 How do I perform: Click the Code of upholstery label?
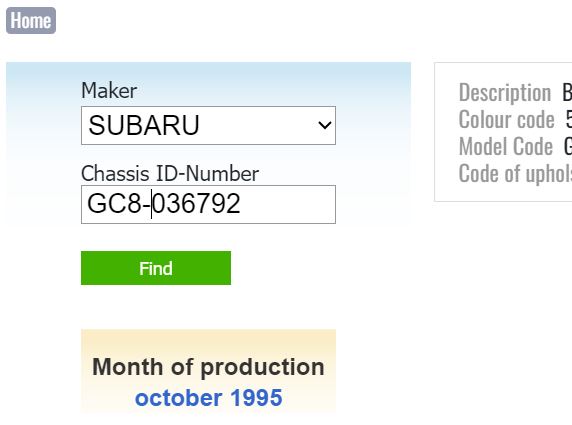(515, 174)
